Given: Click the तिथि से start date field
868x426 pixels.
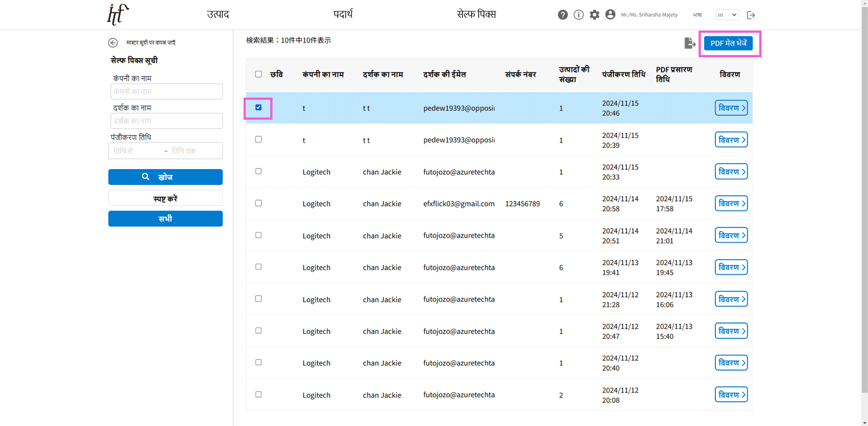Looking at the screenshot, I should pyautogui.click(x=136, y=151).
